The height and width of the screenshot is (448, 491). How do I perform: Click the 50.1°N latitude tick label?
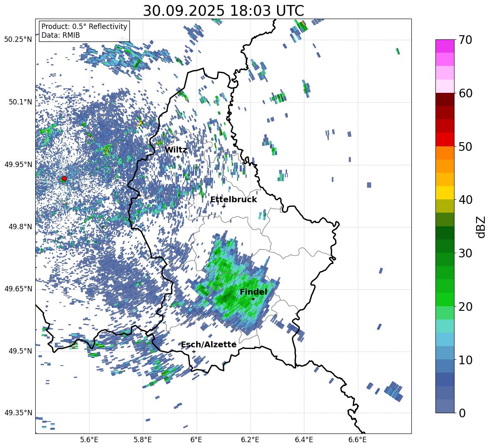(x=20, y=102)
